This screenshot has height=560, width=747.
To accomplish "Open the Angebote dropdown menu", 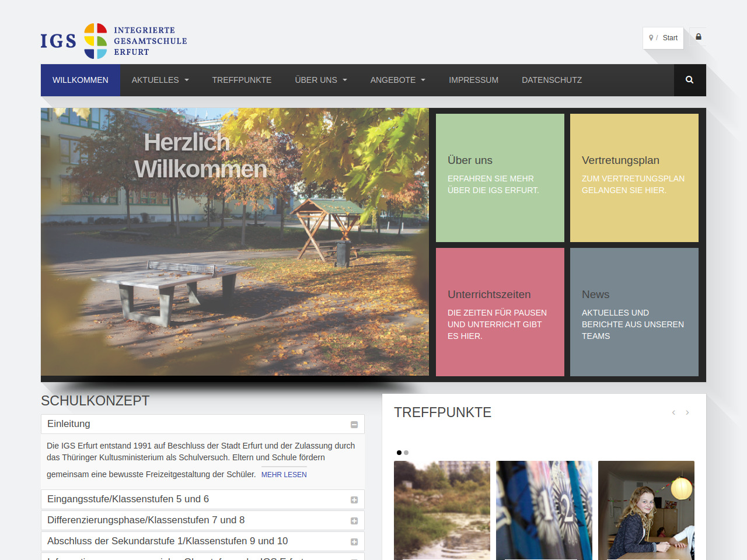I will click(x=397, y=80).
